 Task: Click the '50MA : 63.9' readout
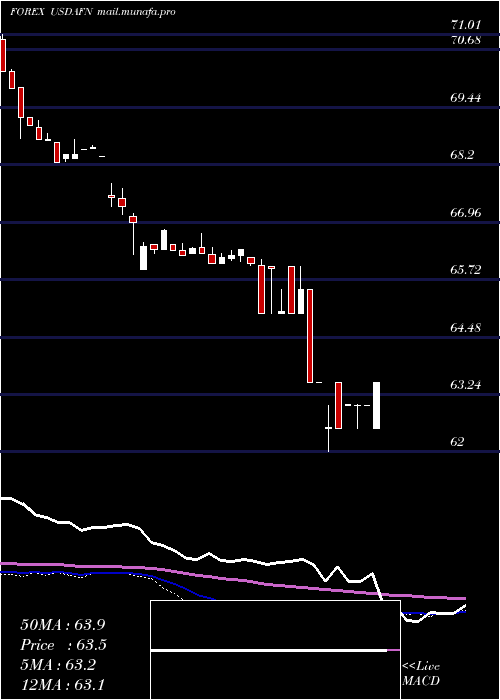(63, 625)
